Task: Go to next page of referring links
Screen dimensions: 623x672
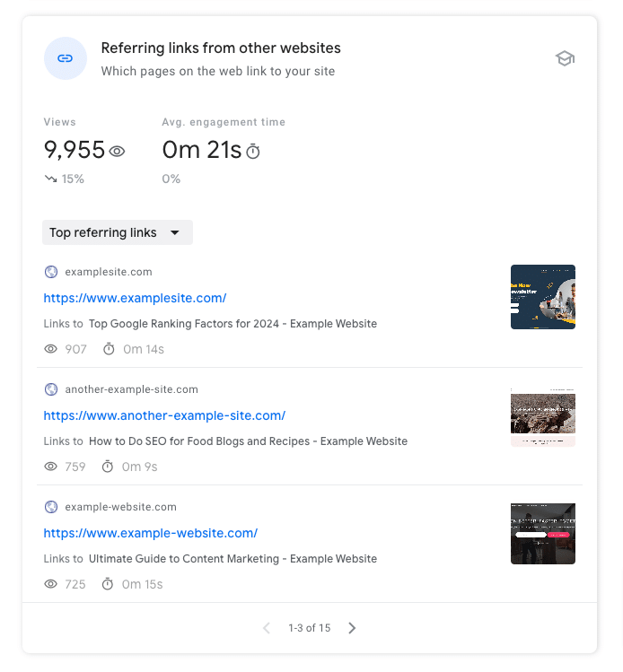Action: point(352,628)
